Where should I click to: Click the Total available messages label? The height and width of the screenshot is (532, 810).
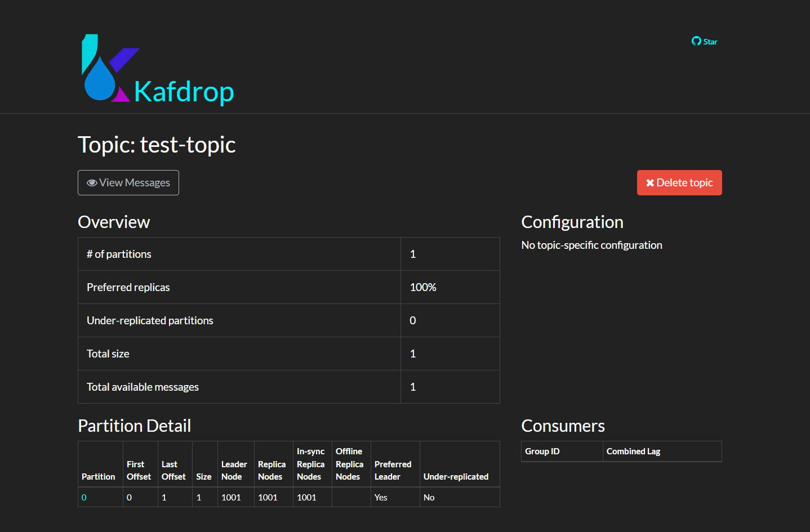tap(143, 387)
